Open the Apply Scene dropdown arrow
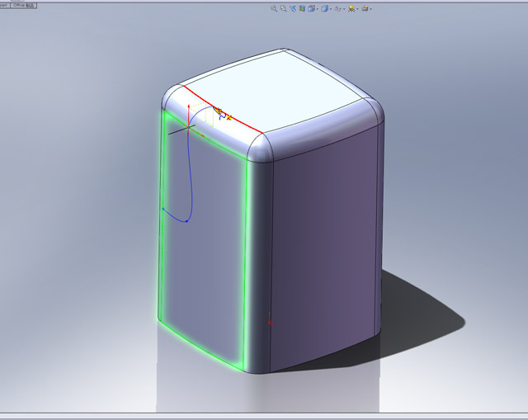Image resolution: width=528 pixels, height=420 pixels. tap(357, 9)
